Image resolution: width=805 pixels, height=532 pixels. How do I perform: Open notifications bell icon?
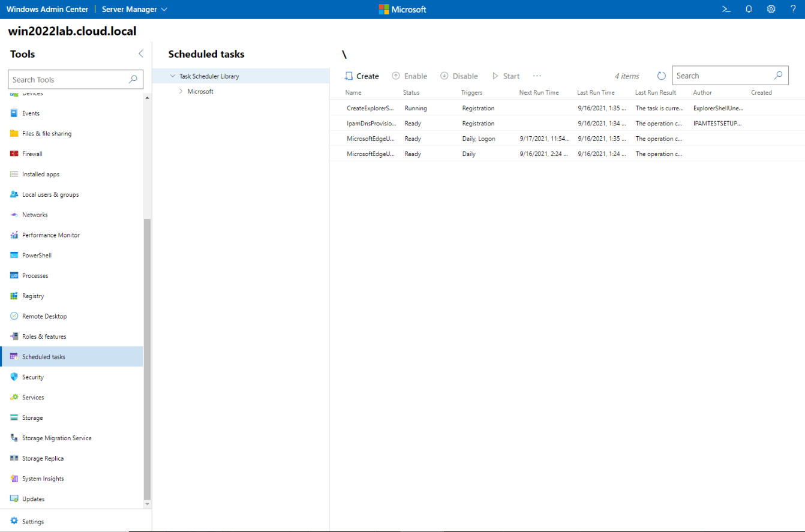click(749, 9)
